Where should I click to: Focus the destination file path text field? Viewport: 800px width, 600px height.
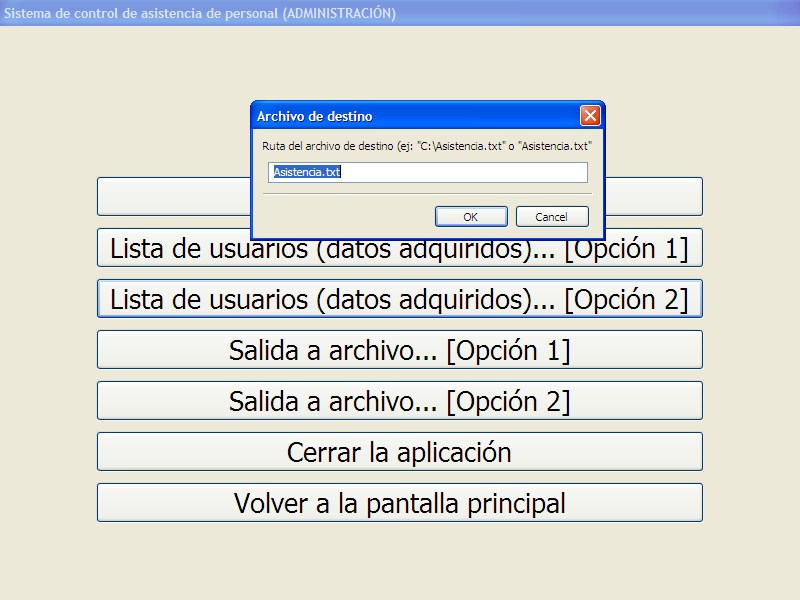(428, 173)
